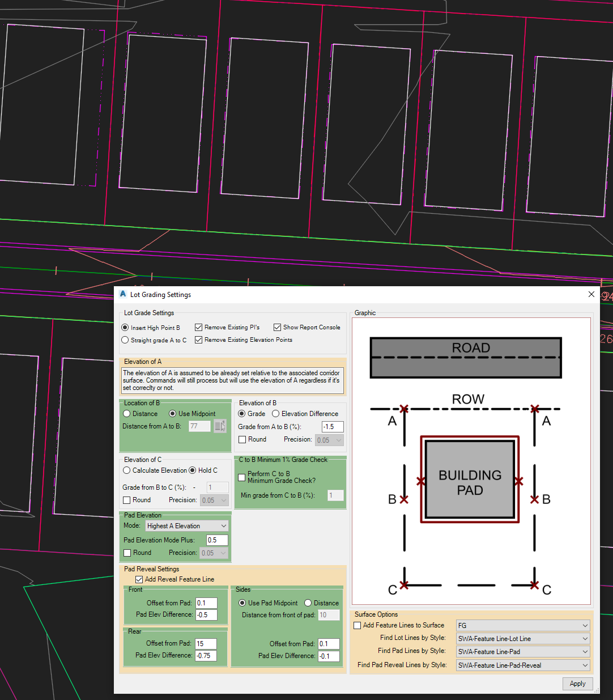Uncheck Remove Existing Elevation Points

click(198, 340)
